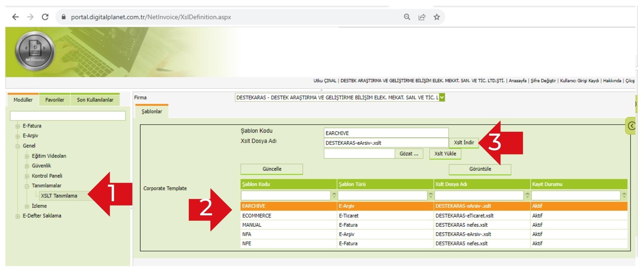The width and height of the screenshot is (644, 271).
Task: Bookmark the page with the star icon
Action: [437, 17]
